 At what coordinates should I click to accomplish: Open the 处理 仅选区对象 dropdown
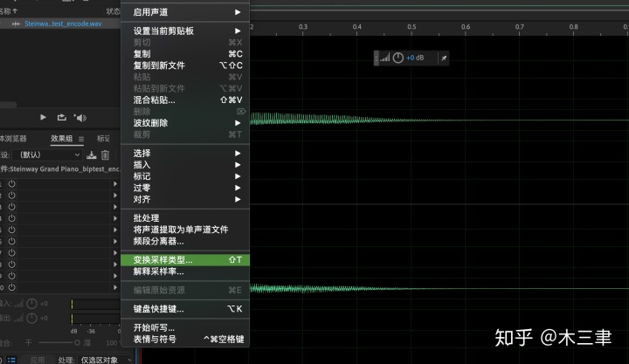pyautogui.click(x=105, y=360)
